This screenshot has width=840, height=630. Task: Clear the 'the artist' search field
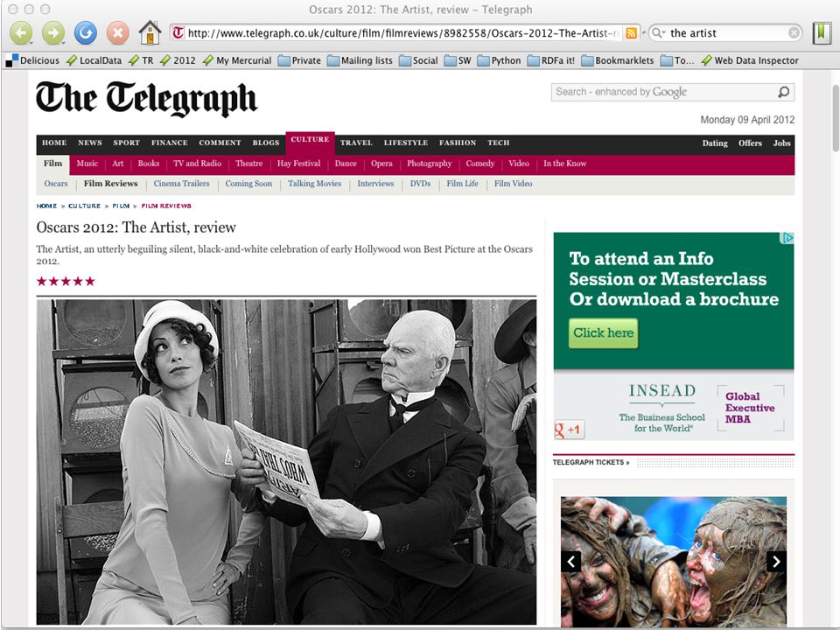tap(794, 33)
